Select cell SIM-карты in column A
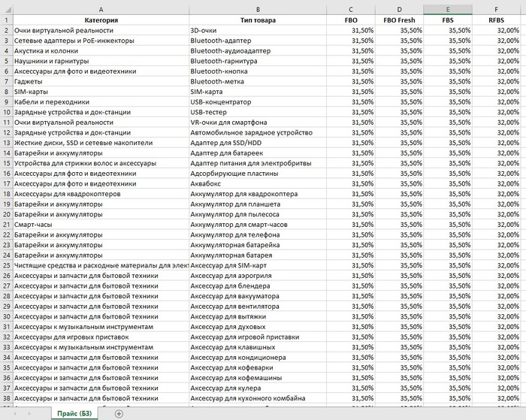526x420 pixels. 101,92
